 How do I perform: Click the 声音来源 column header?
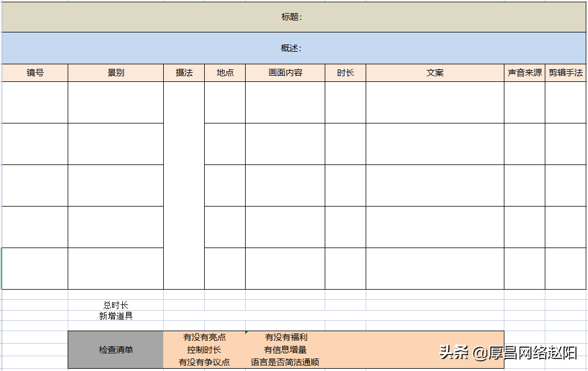tap(524, 73)
